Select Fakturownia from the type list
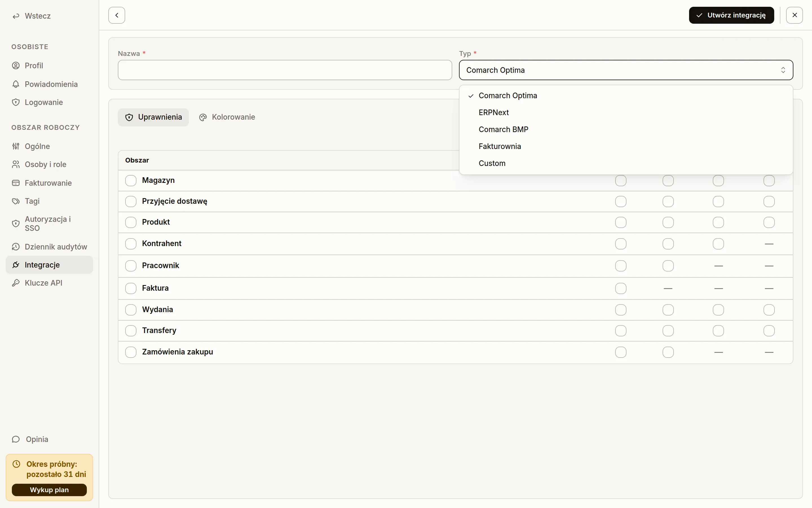Viewport: 812px width, 508px height. point(626,146)
